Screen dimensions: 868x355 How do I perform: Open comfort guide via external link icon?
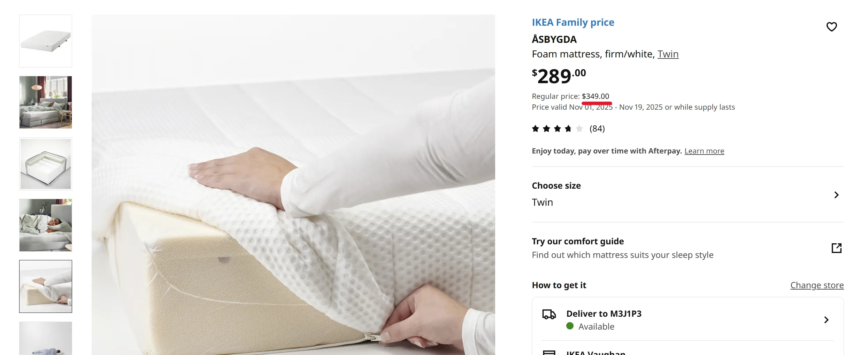click(x=836, y=248)
